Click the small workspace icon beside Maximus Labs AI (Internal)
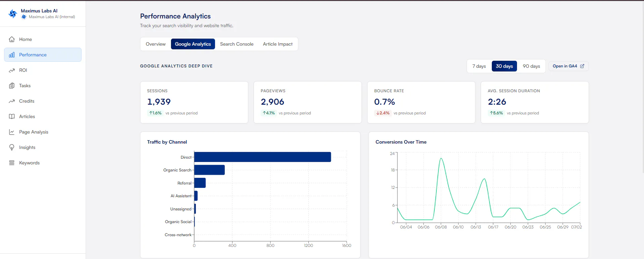The width and height of the screenshot is (644, 259). (x=24, y=17)
